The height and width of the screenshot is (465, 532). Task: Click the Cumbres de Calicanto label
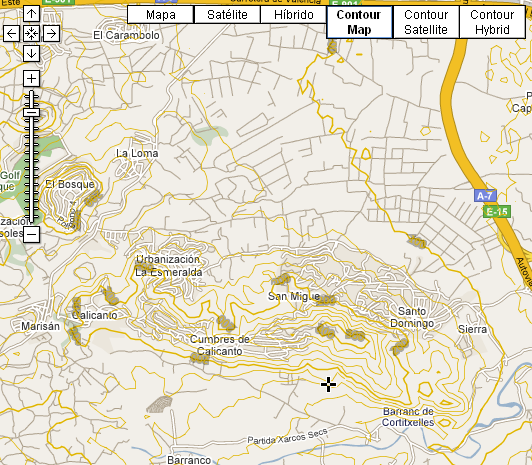(220, 345)
